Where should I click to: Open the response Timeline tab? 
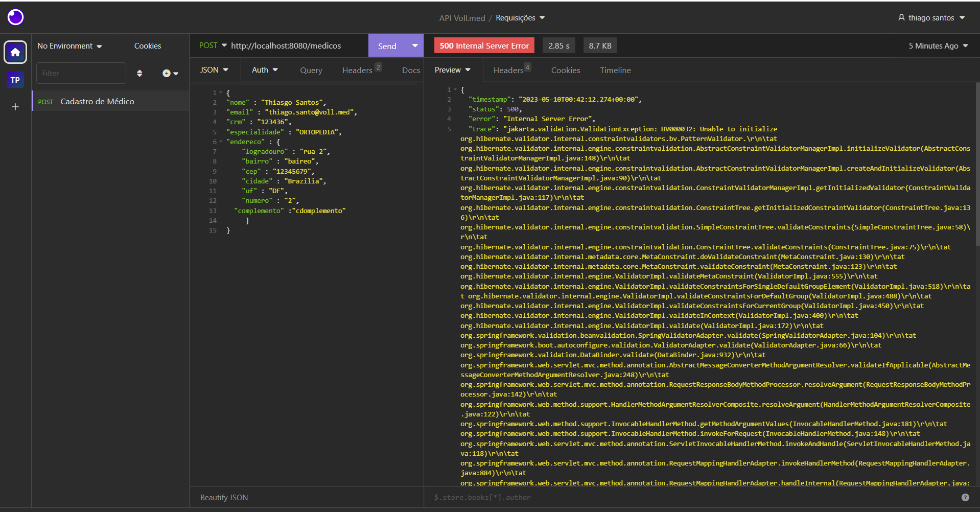615,71
